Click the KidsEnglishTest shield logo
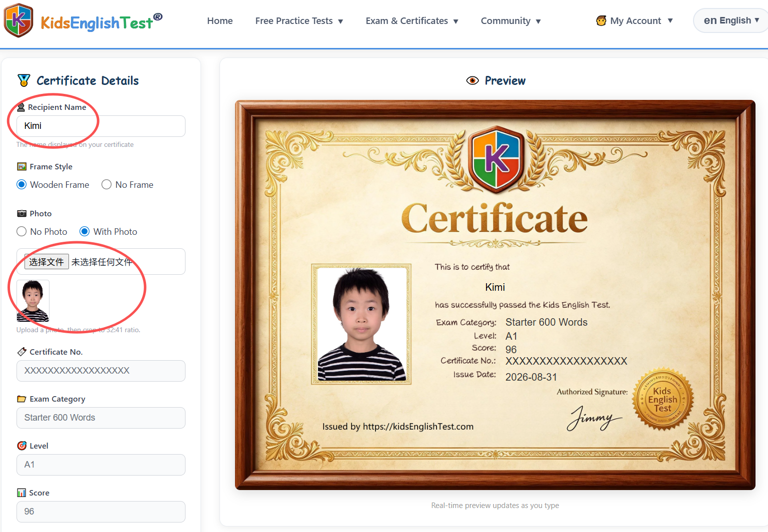 click(18, 20)
